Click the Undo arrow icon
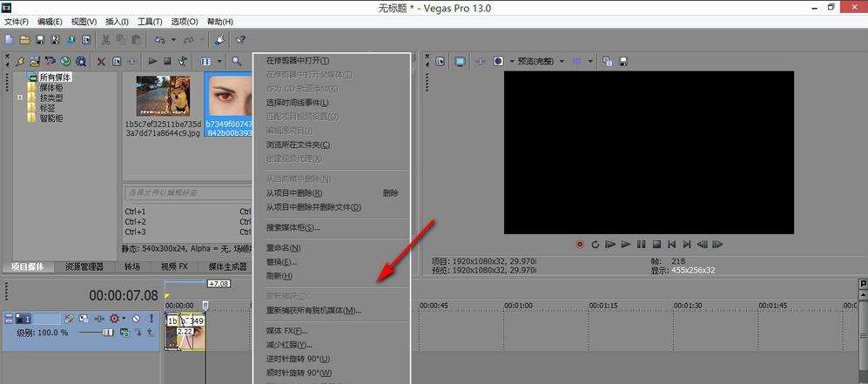 pyautogui.click(x=160, y=40)
